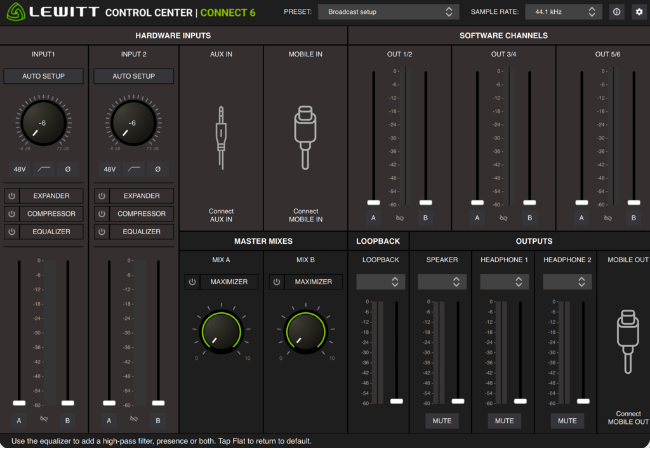Open the Headphone 2 source dropdown

click(x=567, y=282)
